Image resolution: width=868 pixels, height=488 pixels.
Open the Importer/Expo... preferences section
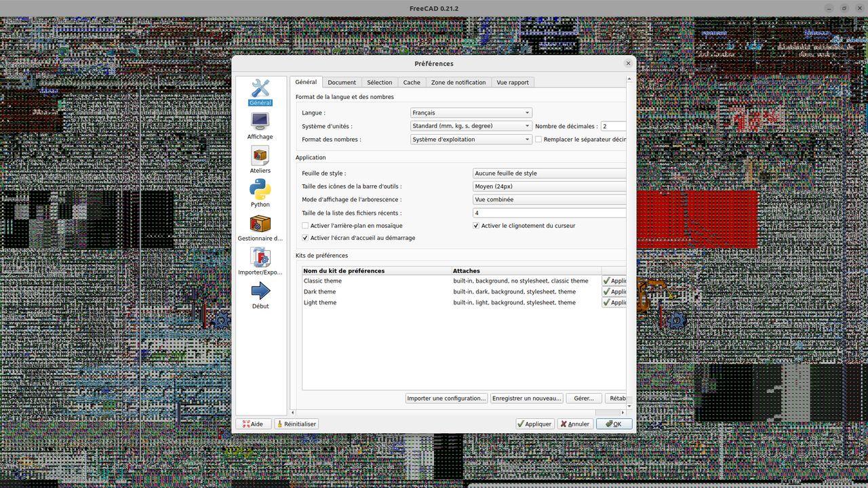tap(260, 262)
